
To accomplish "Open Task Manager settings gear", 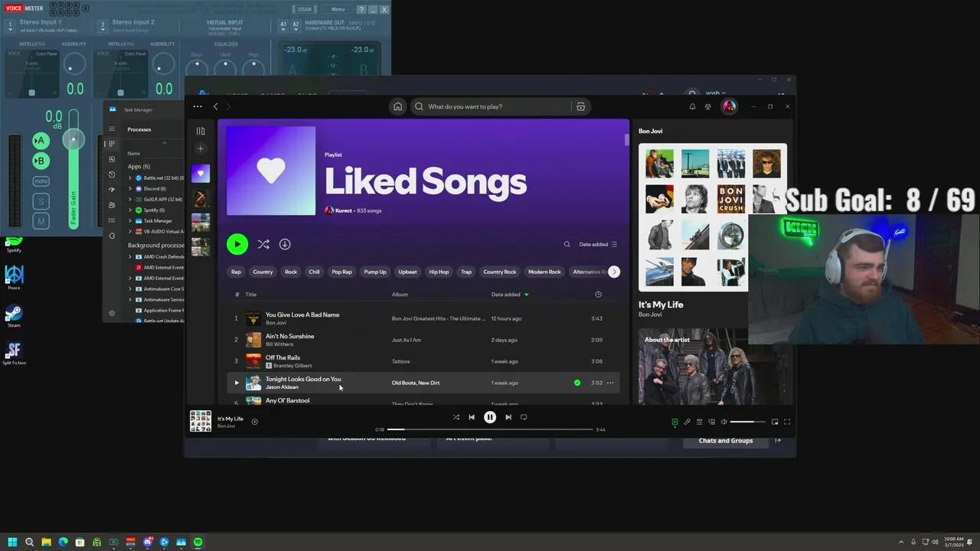I will [112, 313].
